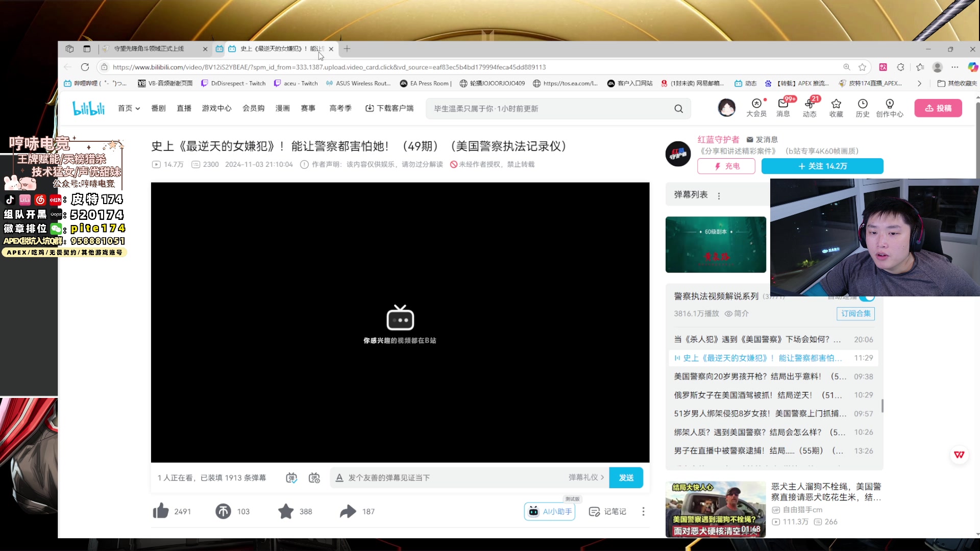Viewport: 980px width, 551px height.
Task: Click the like thumbs-up icon
Action: click(161, 511)
